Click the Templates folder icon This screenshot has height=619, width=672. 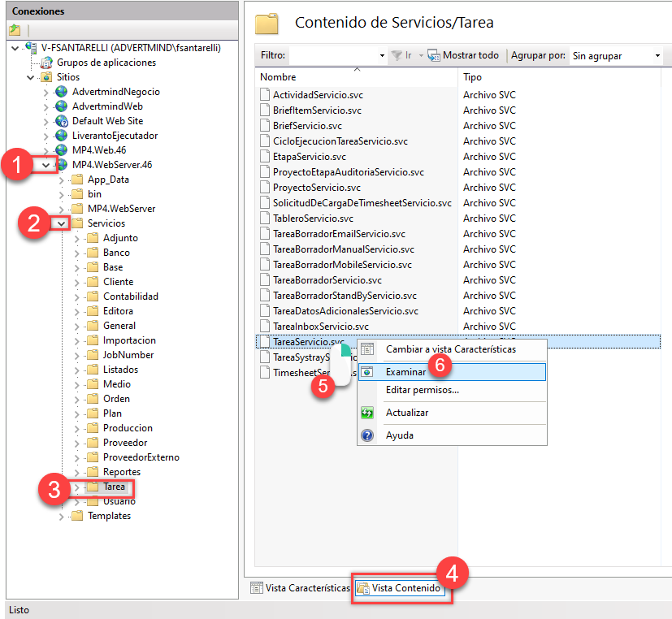click(77, 515)
